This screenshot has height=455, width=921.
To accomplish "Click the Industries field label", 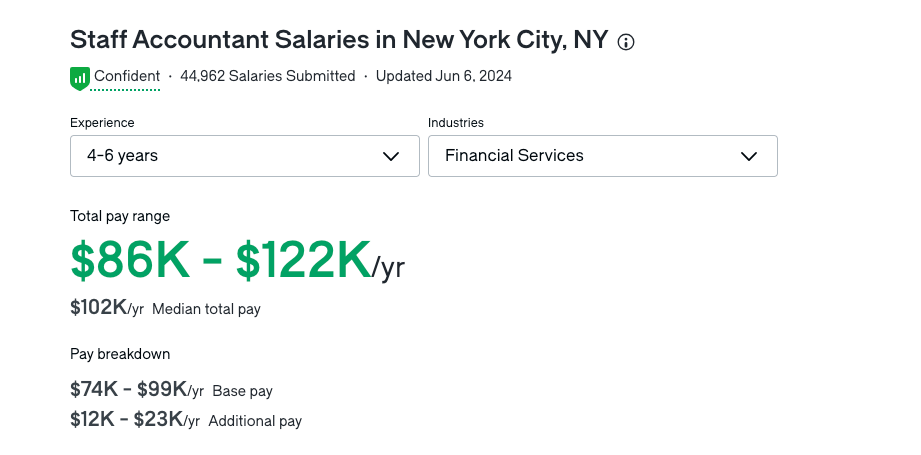I will [456, 123].
